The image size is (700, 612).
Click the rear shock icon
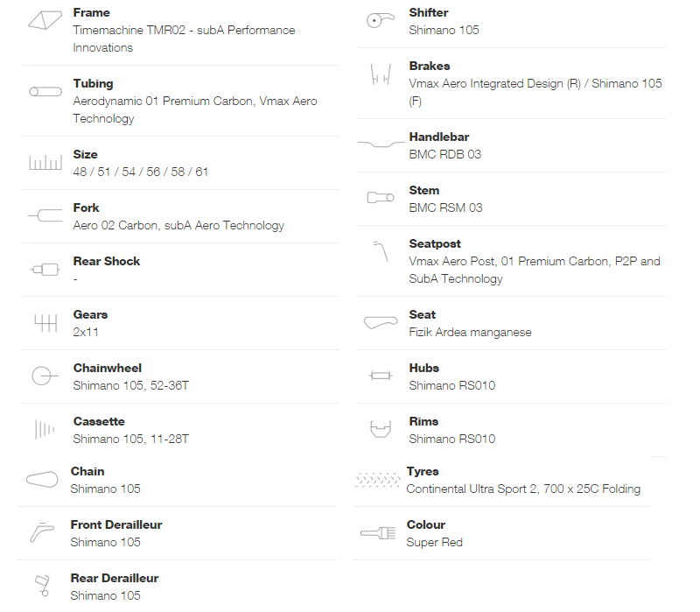pos(45,270)
